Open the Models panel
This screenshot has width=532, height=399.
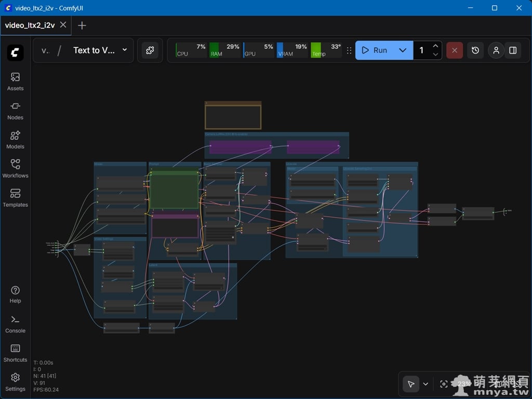click(15, 140)
